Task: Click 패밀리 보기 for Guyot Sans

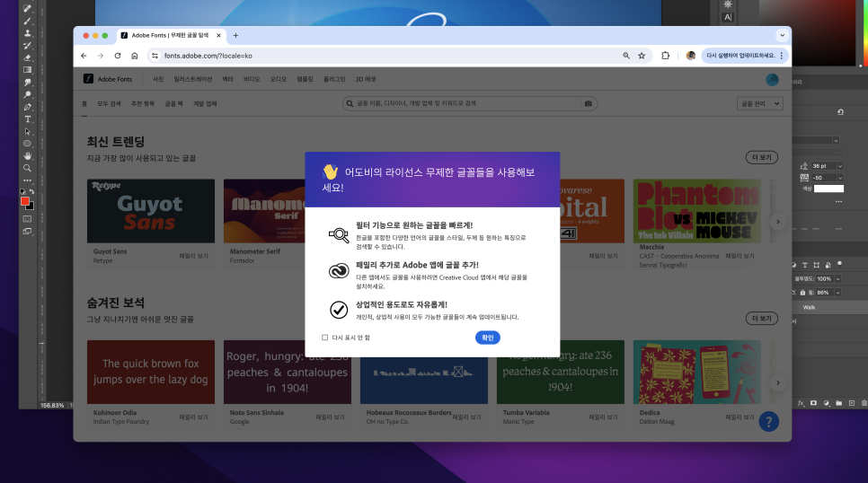Action: coord(193,256)
